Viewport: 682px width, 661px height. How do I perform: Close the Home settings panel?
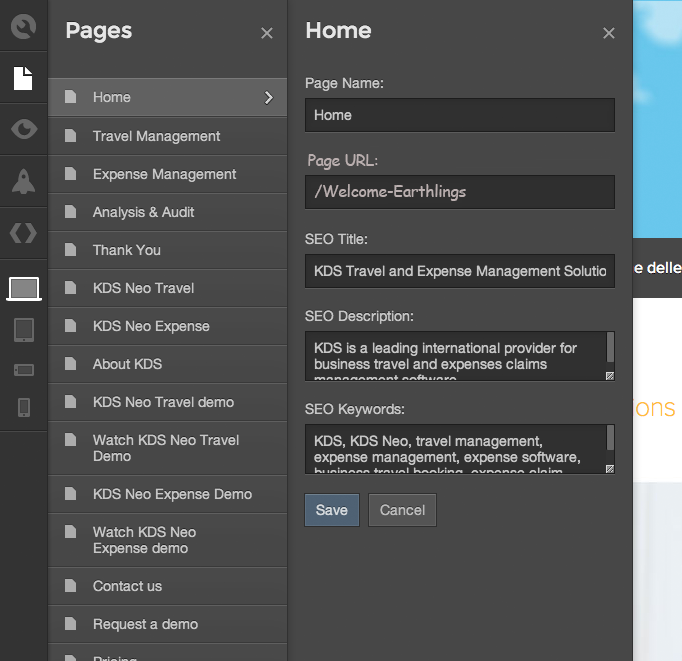(608, 33)
